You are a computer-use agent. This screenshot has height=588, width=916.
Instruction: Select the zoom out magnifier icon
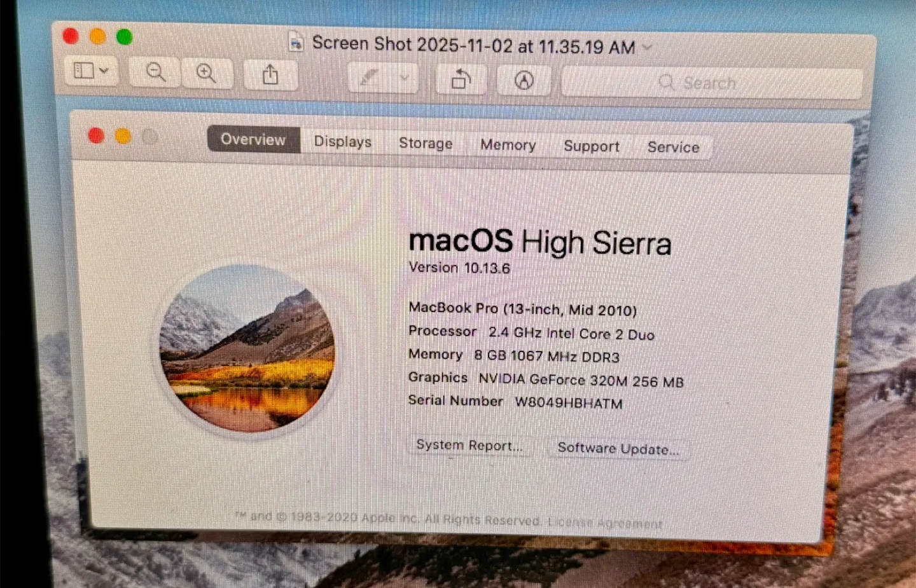coord(153,72)
